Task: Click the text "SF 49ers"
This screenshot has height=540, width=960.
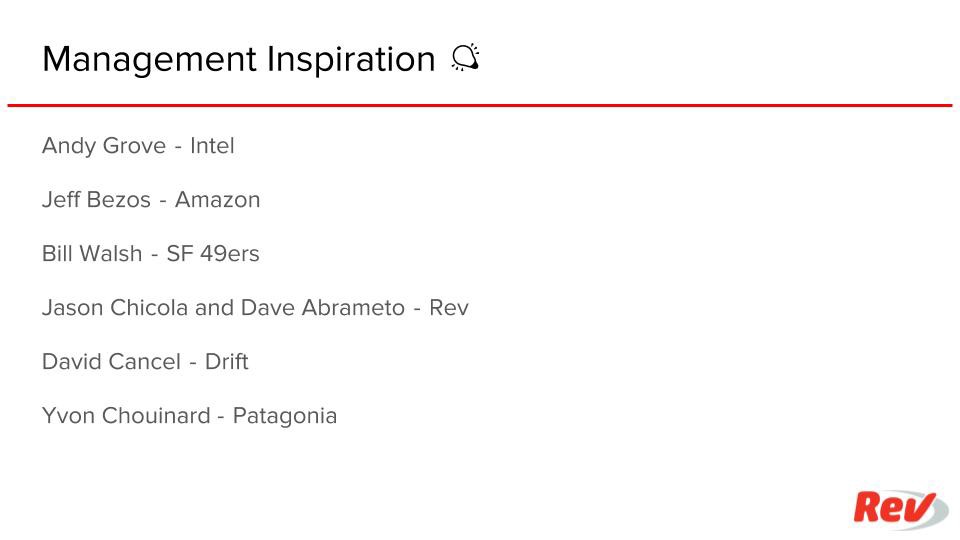Action: [213, 254]
